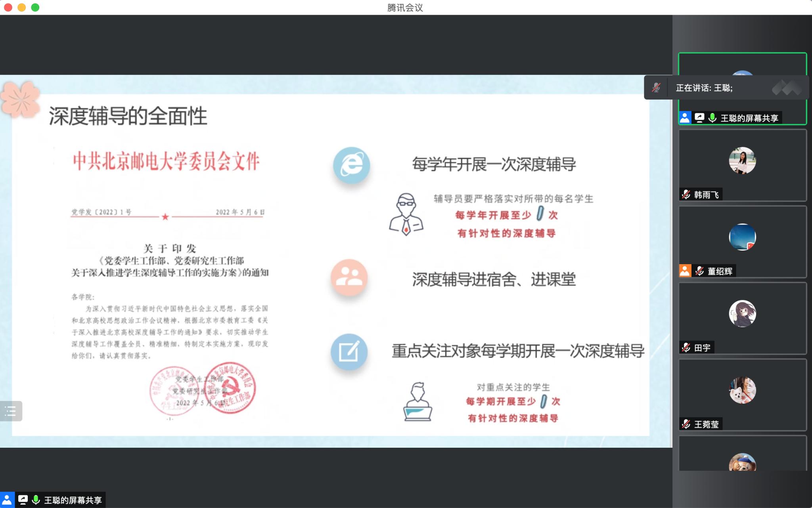Viewport: 812px width, 508px height.
Task: Select 田宇's anime avatar
Action: point(742,314)
